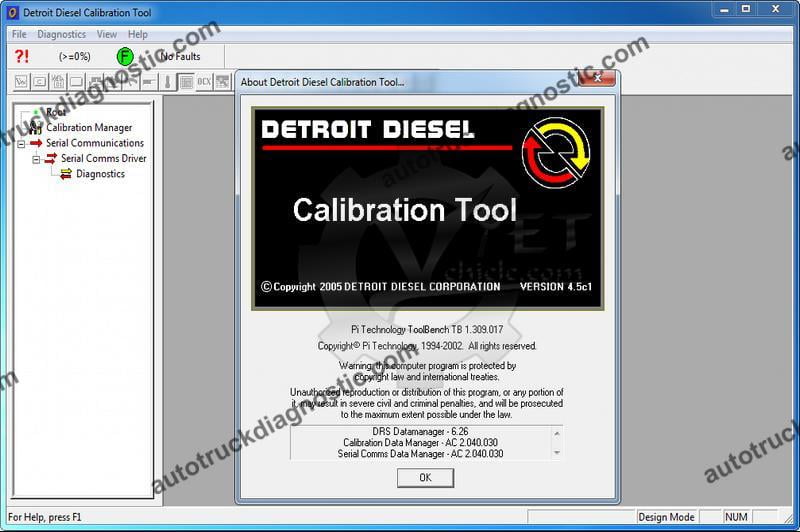Viewport: 800px width, 532px height.
Task: Open the Diagnostics menu
Action: (61, 34)
